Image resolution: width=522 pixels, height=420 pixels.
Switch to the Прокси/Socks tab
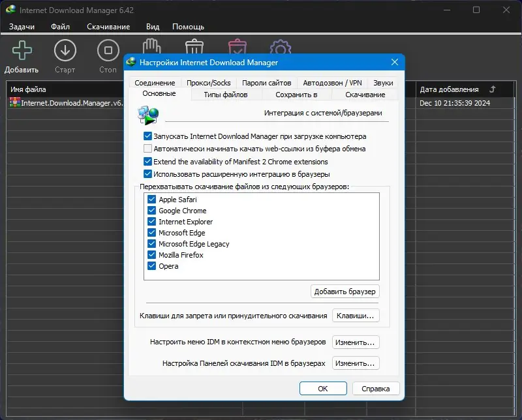208,83
